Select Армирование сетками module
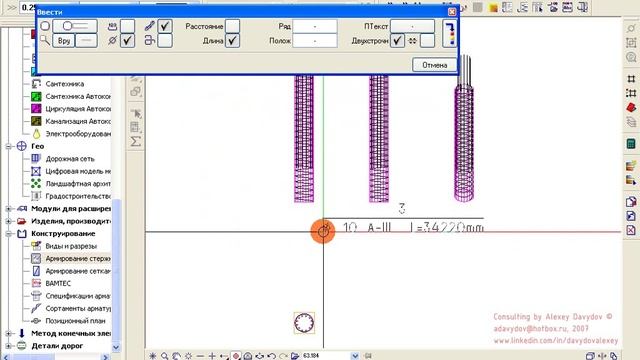This screenshot has height=360, width=640. coord(78,271)
